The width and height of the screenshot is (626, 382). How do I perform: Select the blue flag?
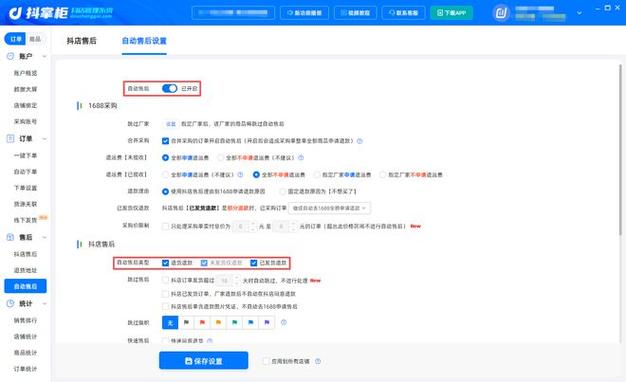pyautogui.click(x=251, y=323)
